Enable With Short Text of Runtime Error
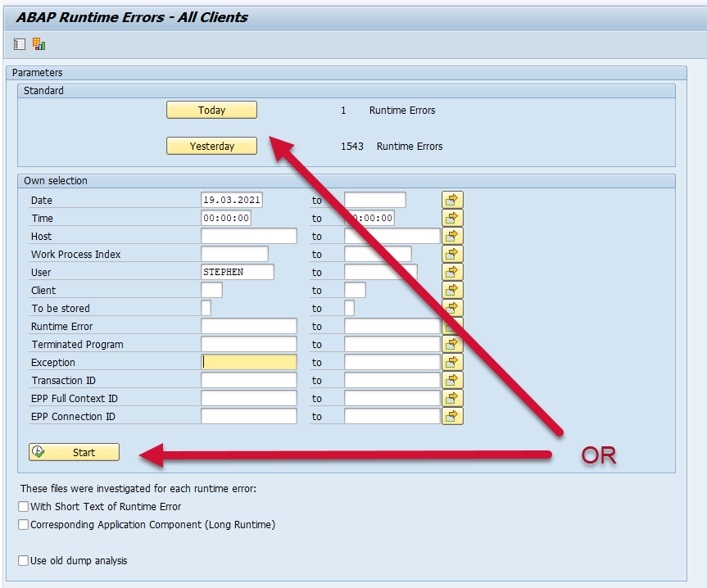 click(24, 507)
